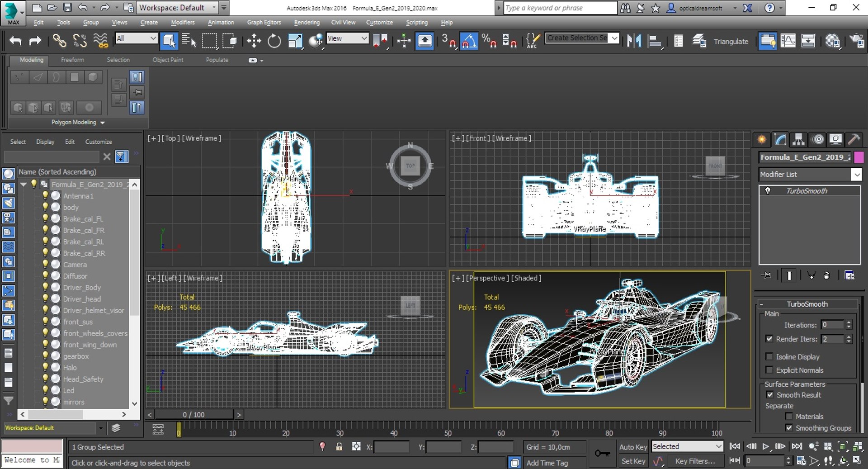Open the Display command panel tab
The width and height of the screenshot is (868, 469).
[x=835, y=139]
